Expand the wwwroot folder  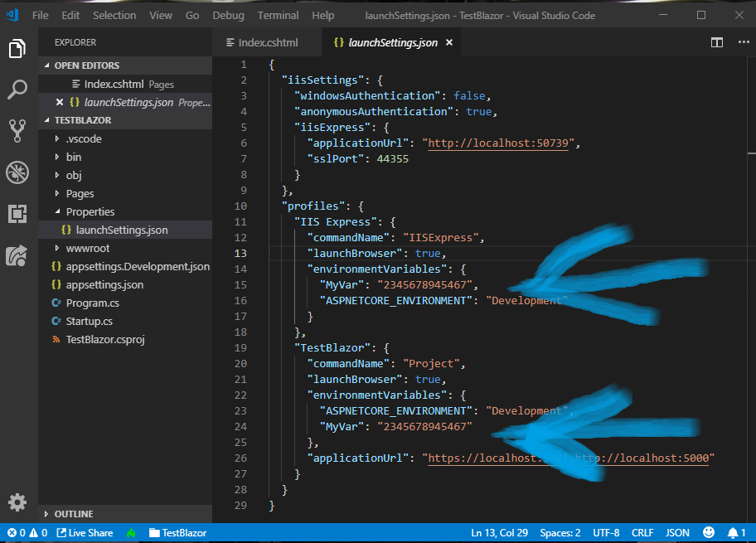point(125,249)
